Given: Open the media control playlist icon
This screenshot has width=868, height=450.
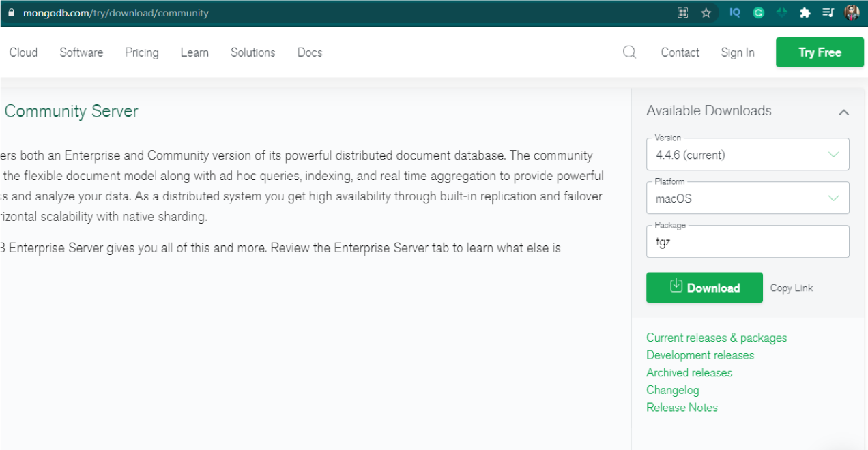Looking at the screenshot, I should pyautogui.click(x=828, y=13).
